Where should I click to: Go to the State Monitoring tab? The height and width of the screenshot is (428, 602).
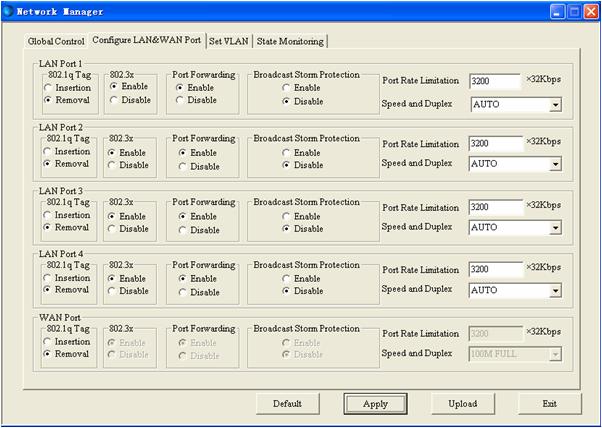(x=290, y=41)
